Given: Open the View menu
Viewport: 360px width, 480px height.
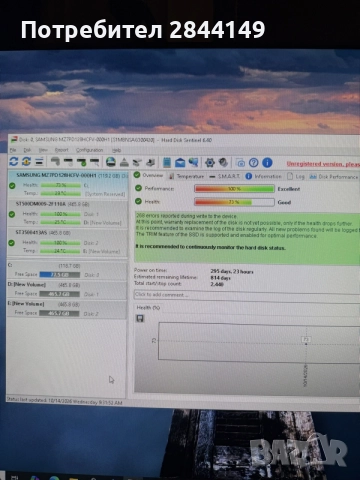Looking at the screenshot, I should (43, 150).
